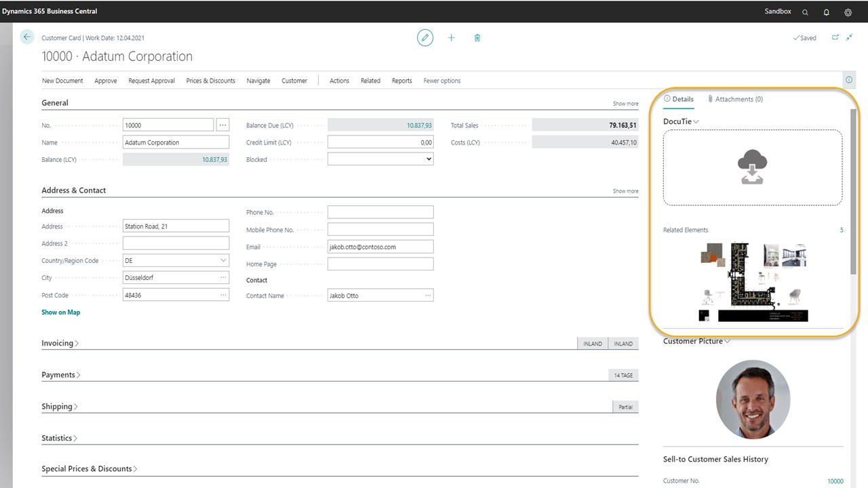
Task: Click into the Email field
Action: tap(380, 247)
